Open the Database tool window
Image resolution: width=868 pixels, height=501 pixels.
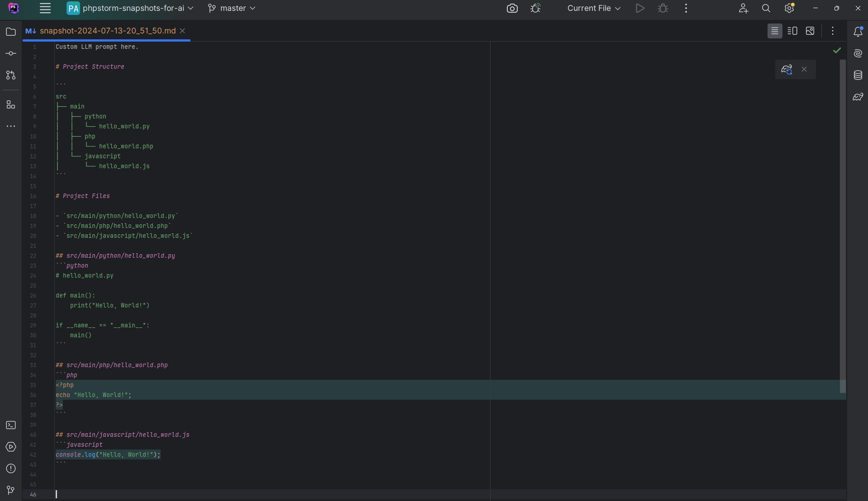[858, 75]
